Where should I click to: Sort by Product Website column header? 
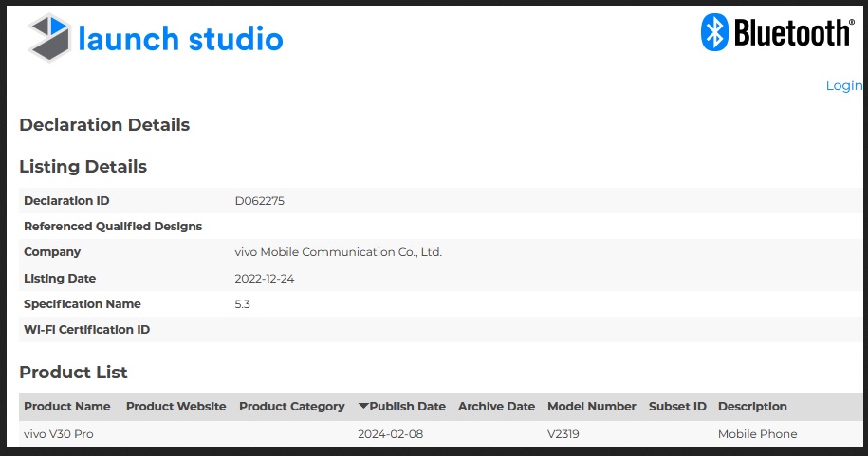tap(176, 406)
